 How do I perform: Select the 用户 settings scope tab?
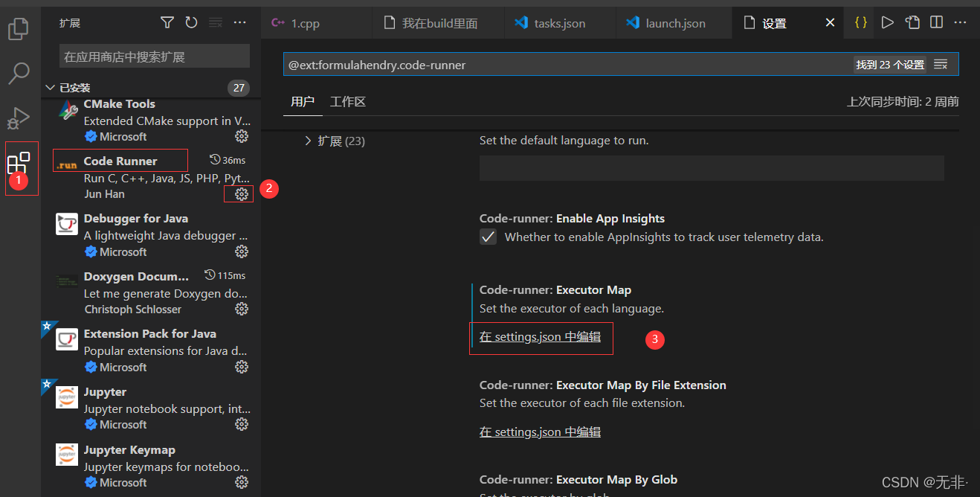point(303,102)
